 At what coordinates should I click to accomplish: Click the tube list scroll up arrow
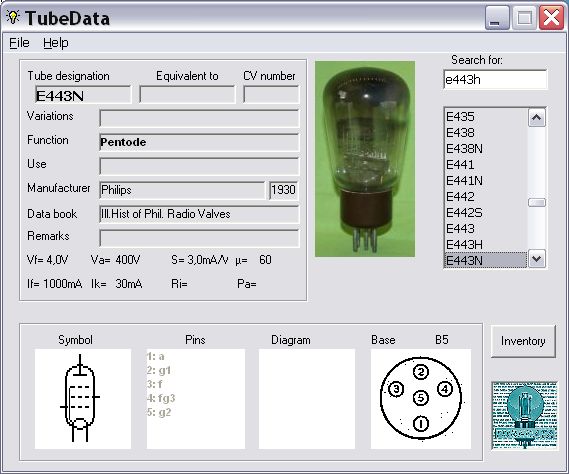(537, 118)
